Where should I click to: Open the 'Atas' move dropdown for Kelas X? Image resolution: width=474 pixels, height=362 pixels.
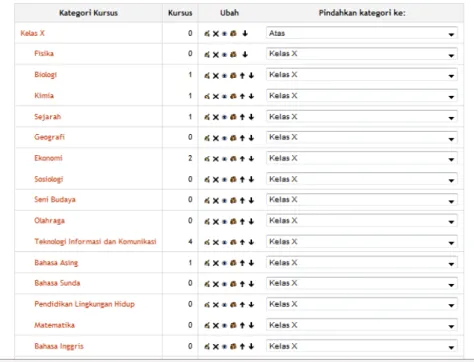362,33
